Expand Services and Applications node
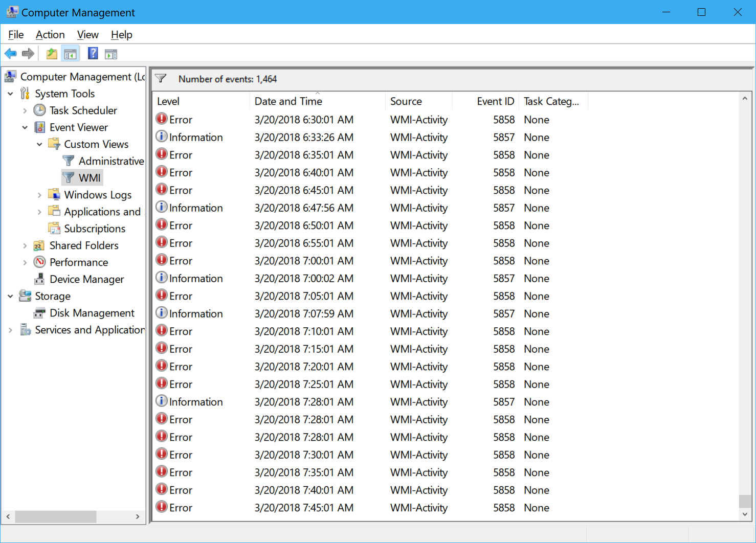This screenshot has height=543, width=756. 10,330
